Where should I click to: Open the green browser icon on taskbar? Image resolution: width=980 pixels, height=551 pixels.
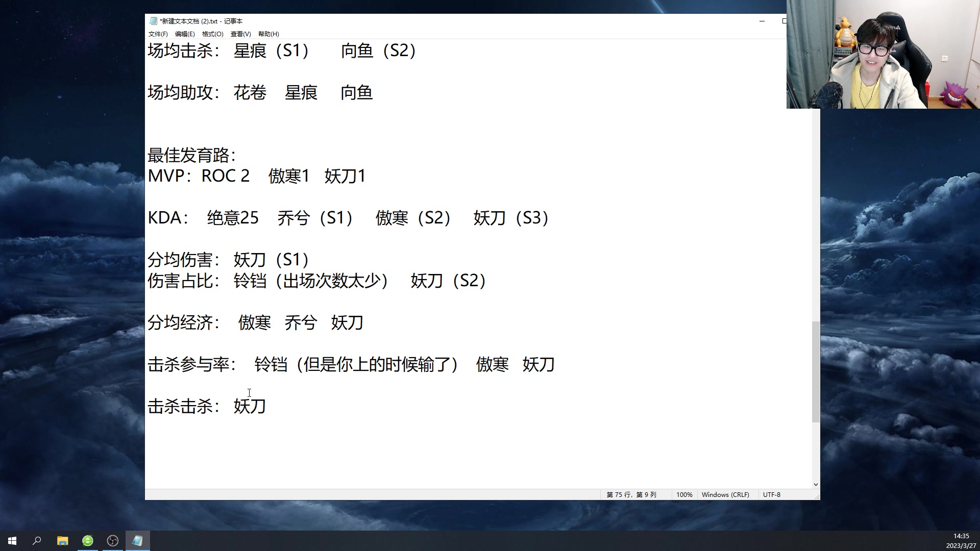(x=88, y=541)
